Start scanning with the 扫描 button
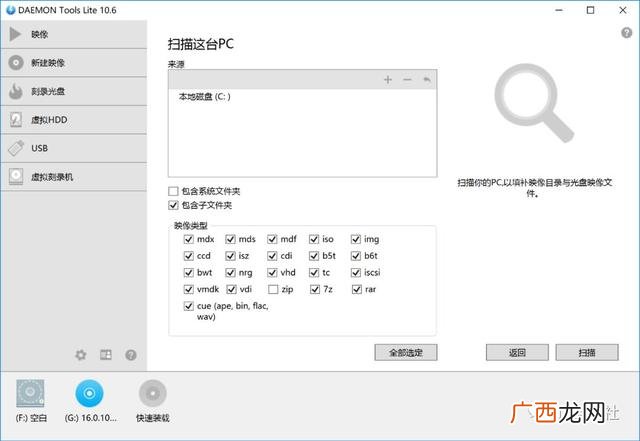The image size is (640, 441). pyautogui.click(x=587, y=352)
